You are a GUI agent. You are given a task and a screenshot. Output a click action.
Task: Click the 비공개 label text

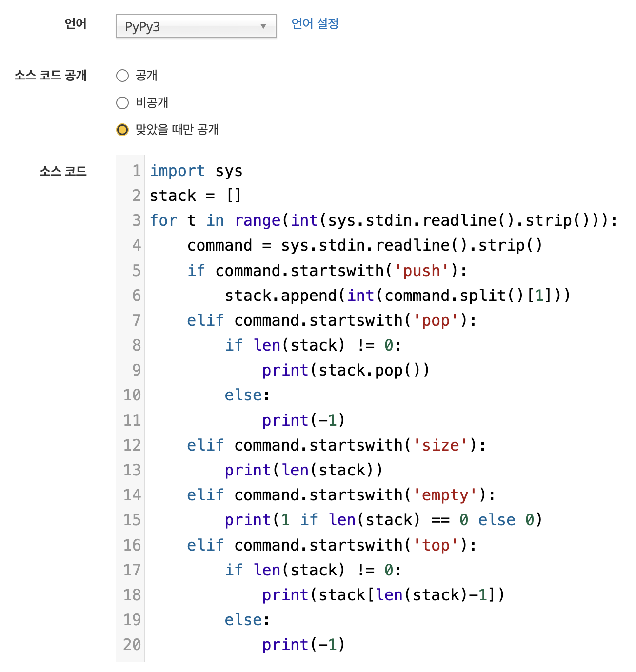coord(152,102)
